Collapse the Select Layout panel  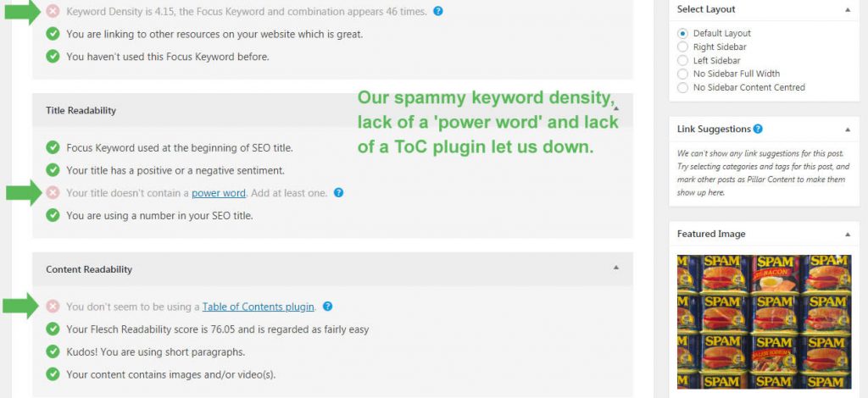(x=848, y=9)
